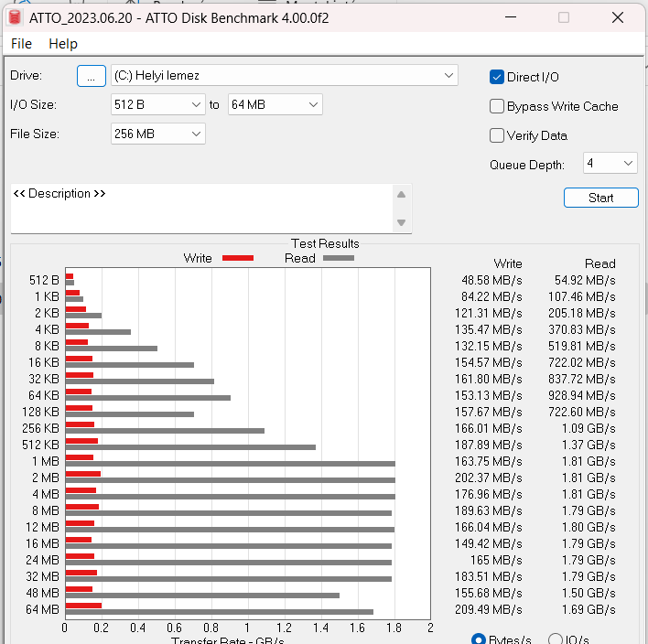Click the 54.92 MB/s read value
Image resolution: width=648 pixels, height=644 pixels.
[x=585, y=280]
